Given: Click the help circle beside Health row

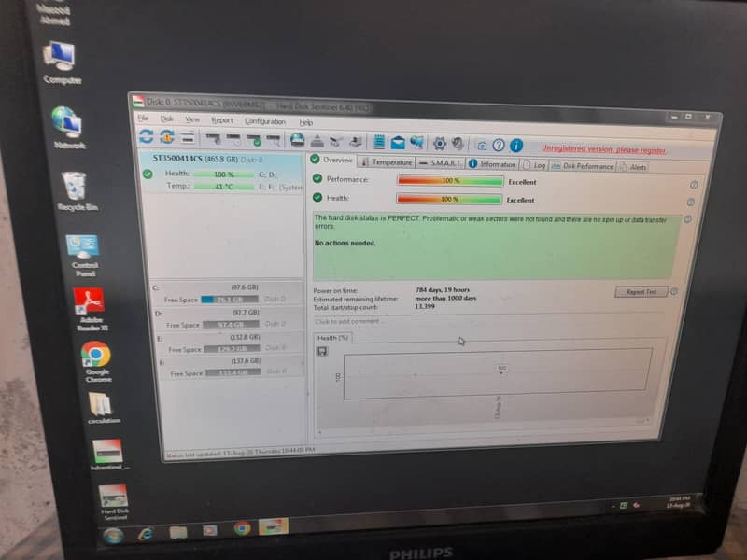Looking at the screenshot, I should [691, 203].
